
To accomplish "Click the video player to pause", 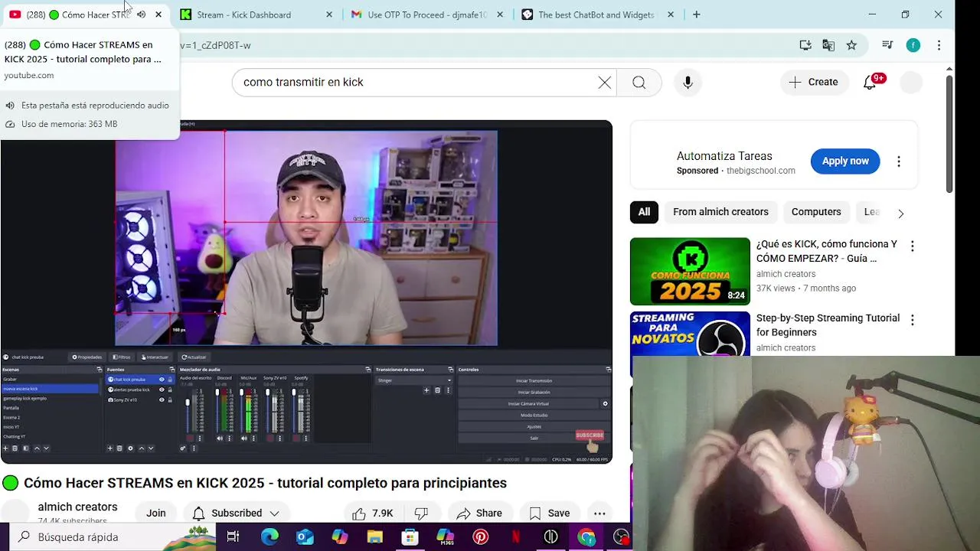I will point(306,292).
